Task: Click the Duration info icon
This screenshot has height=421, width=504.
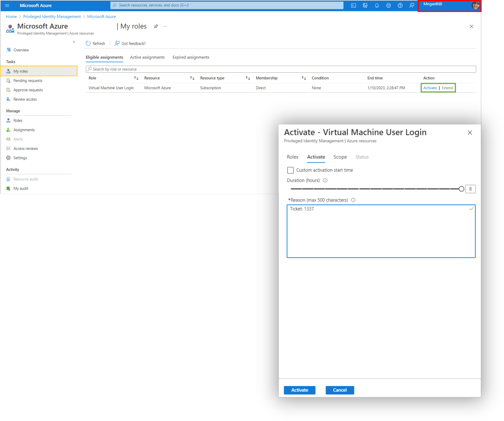Action: (325, 180)
